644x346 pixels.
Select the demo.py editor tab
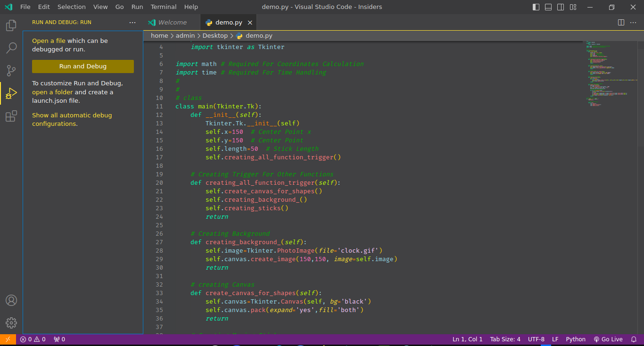tap(229, 22)
